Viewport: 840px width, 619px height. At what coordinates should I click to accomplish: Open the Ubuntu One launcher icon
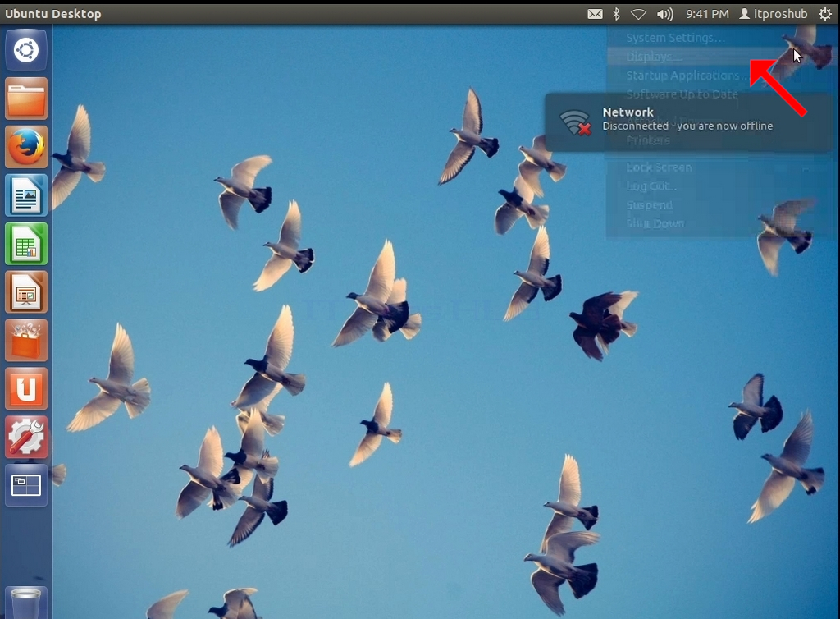point(26,388)
